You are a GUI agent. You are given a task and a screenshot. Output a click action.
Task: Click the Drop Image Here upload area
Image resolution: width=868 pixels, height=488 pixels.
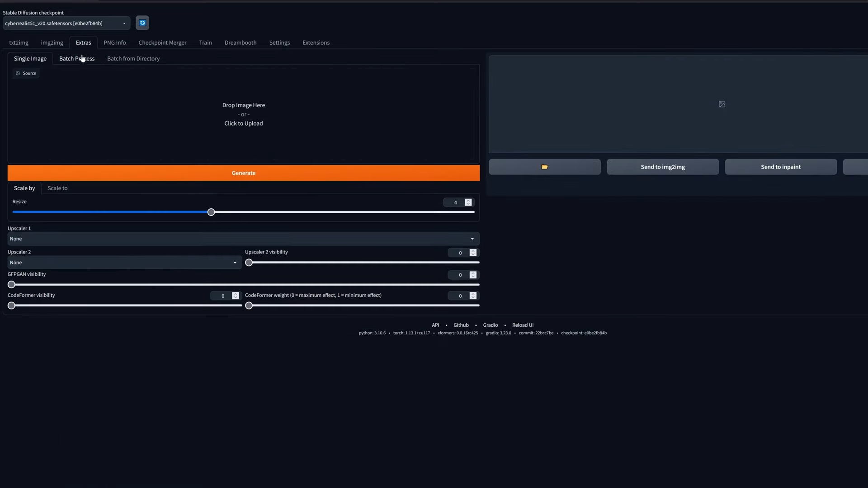[243, 114]
